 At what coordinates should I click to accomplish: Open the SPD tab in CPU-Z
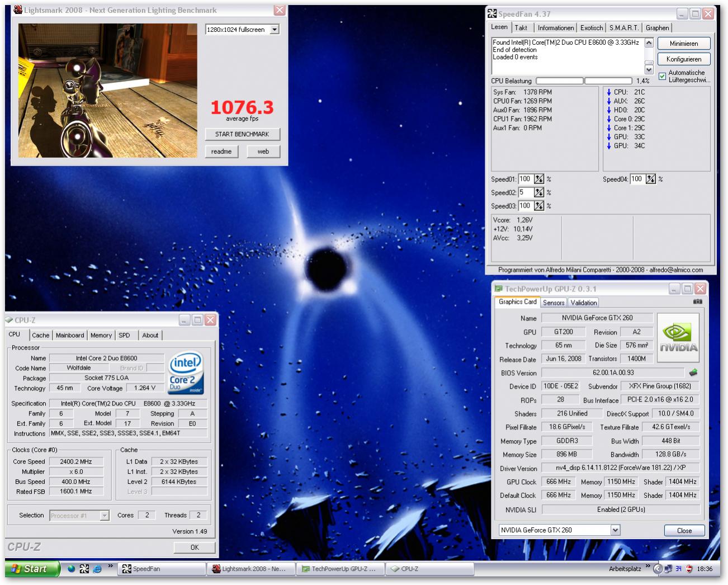point(124,335)
